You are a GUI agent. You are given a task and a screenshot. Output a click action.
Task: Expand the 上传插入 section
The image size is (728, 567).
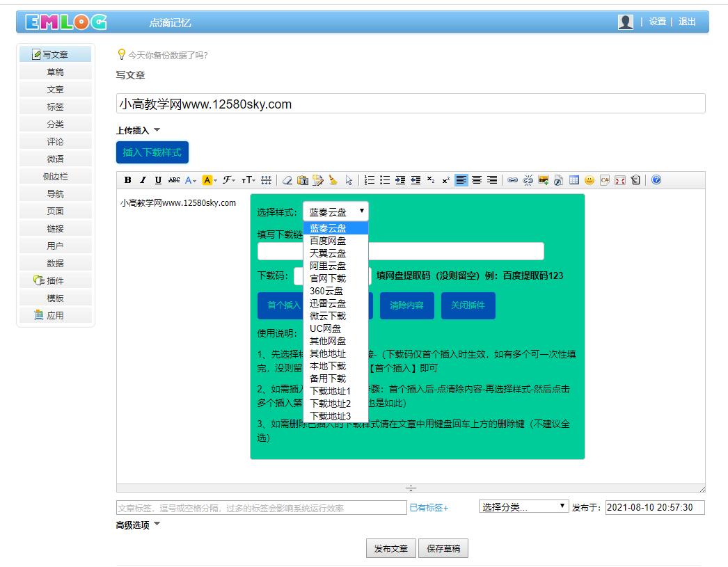click(x=138, y=130)
